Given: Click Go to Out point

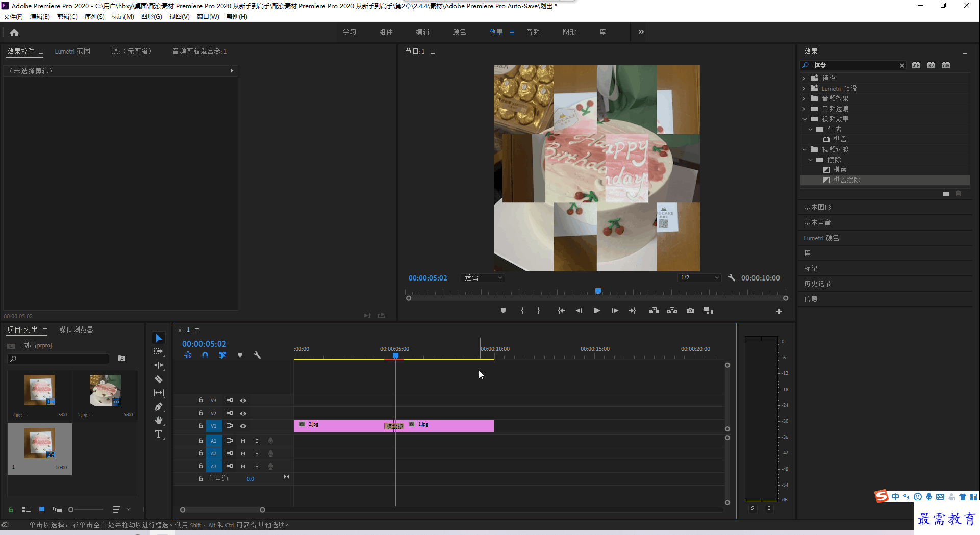Looking at the screenshot, I should [x=632, y=311].
